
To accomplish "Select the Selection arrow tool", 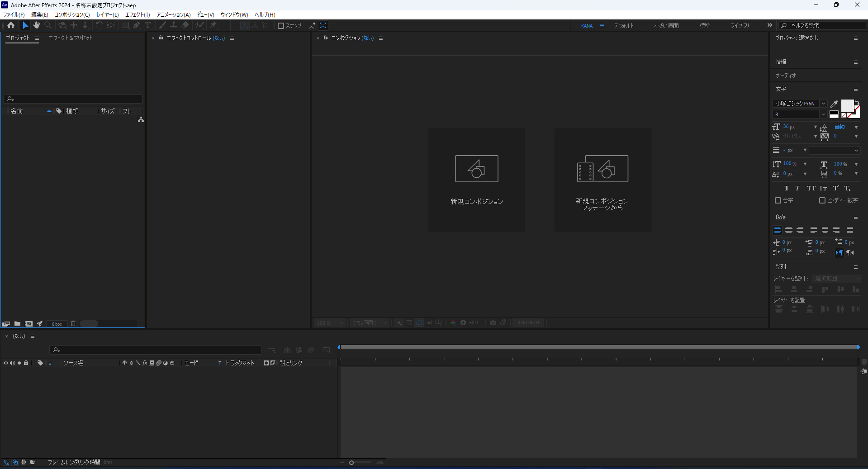I will click(25, 25).
